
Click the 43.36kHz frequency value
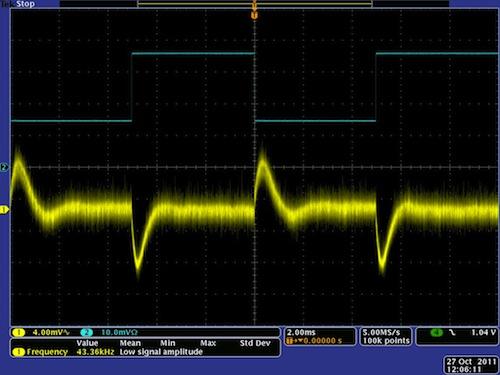[x=95, y=352]
